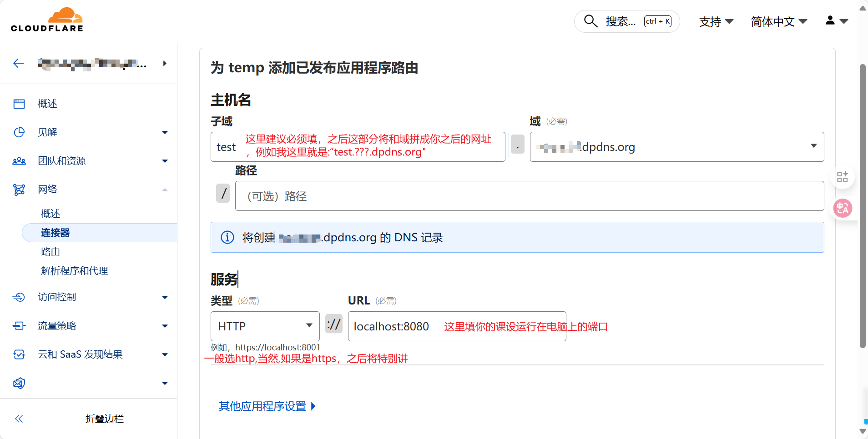Viewport: 868px width, 439px height.
Task: Click the scrollbar down arrow
Action: (863, 431)
